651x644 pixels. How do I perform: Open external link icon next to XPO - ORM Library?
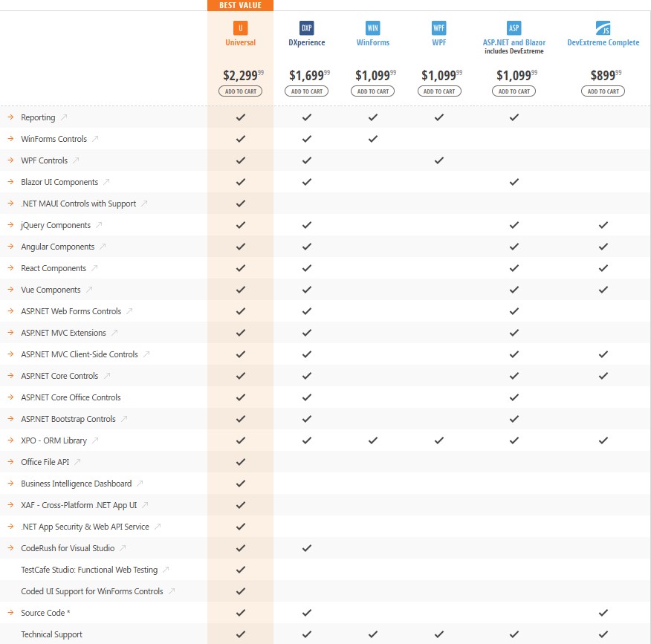[95, 440]
